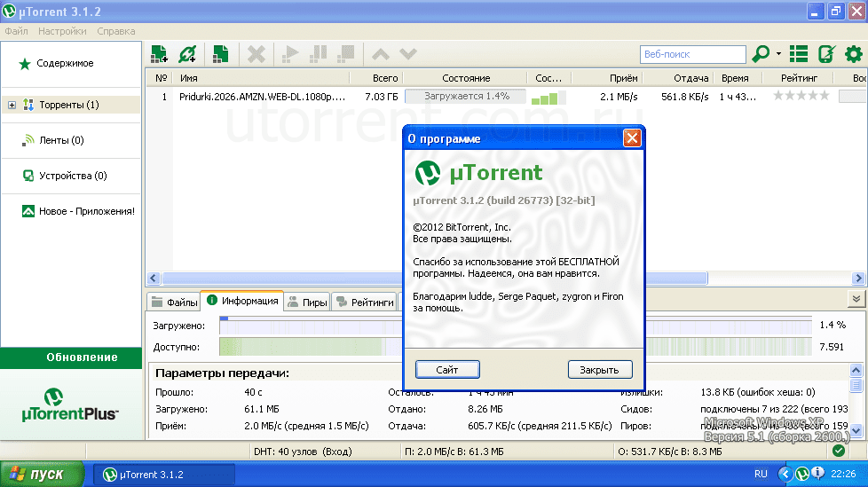Click the info pane scroll-up arrow

point(856,370)
